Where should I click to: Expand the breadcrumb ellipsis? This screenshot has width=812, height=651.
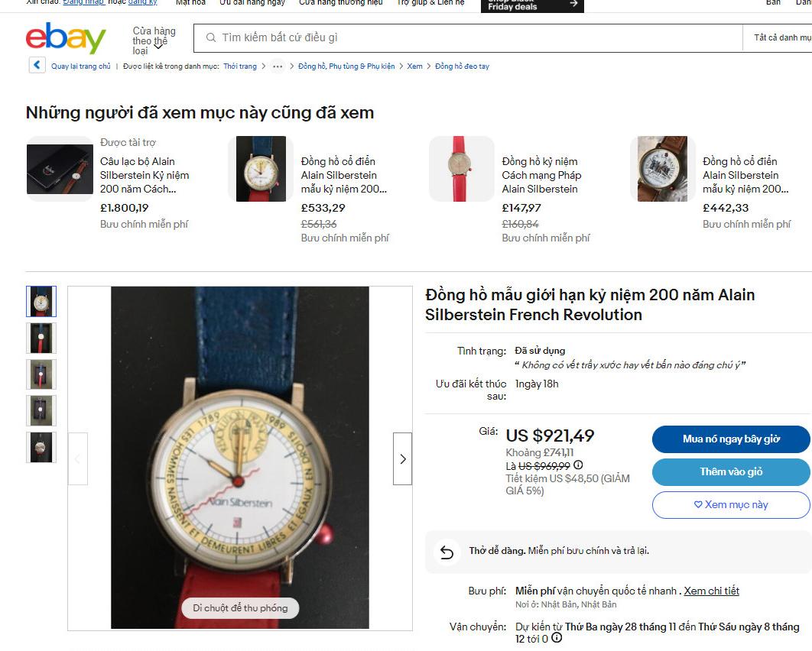coord(278,66)
